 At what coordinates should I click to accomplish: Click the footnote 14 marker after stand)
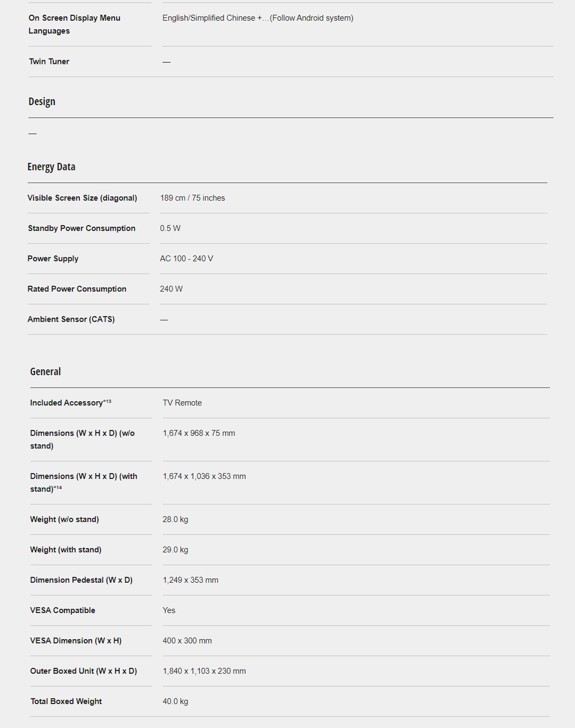coord(57,488)
